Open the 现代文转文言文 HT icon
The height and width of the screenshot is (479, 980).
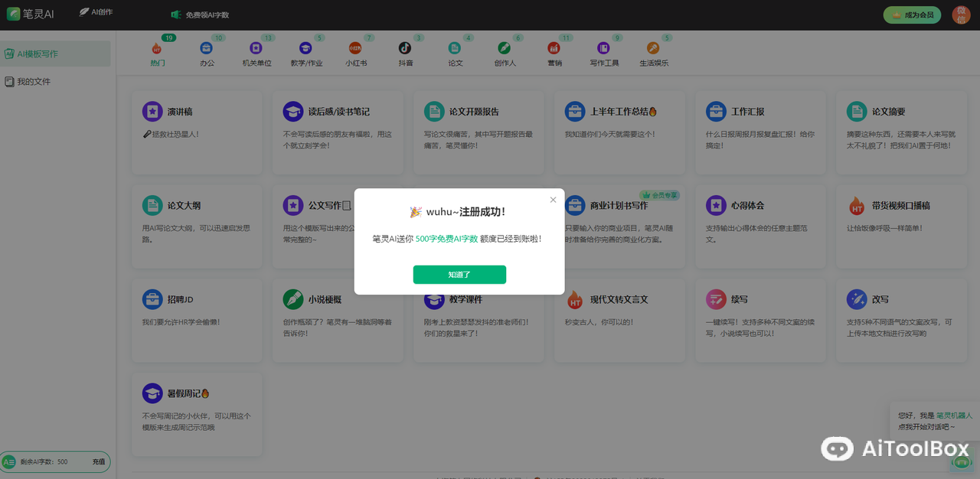tap(574, 299)
